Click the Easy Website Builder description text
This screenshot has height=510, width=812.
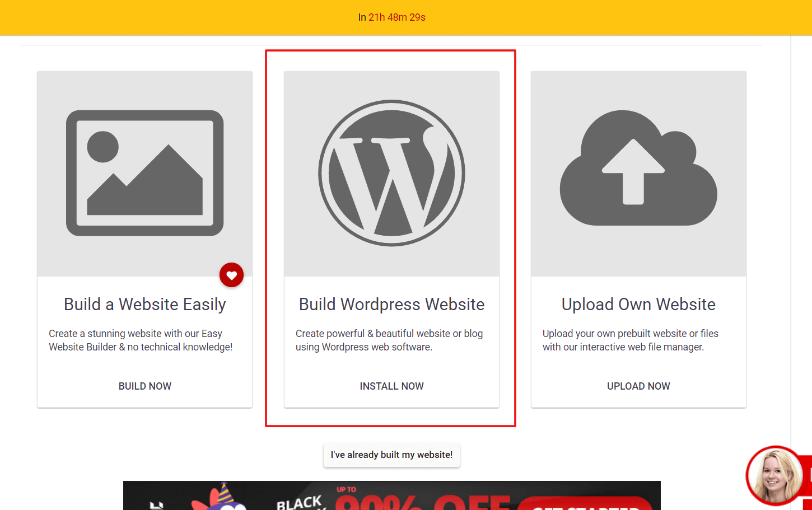pos(141,340)
